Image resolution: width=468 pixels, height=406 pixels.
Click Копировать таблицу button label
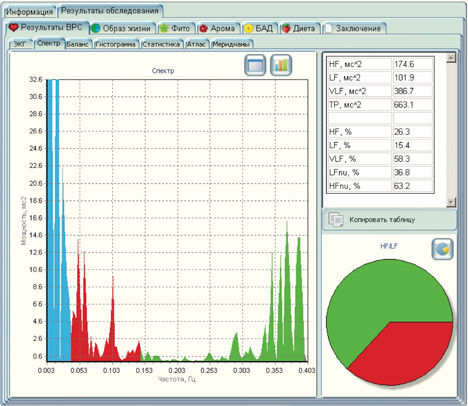[382, 220]
